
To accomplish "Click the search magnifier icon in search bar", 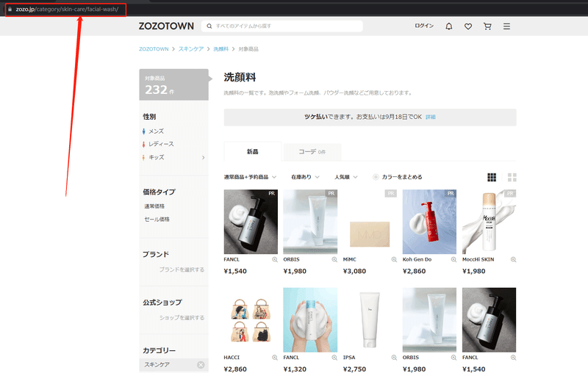I will tap(209, 26).
